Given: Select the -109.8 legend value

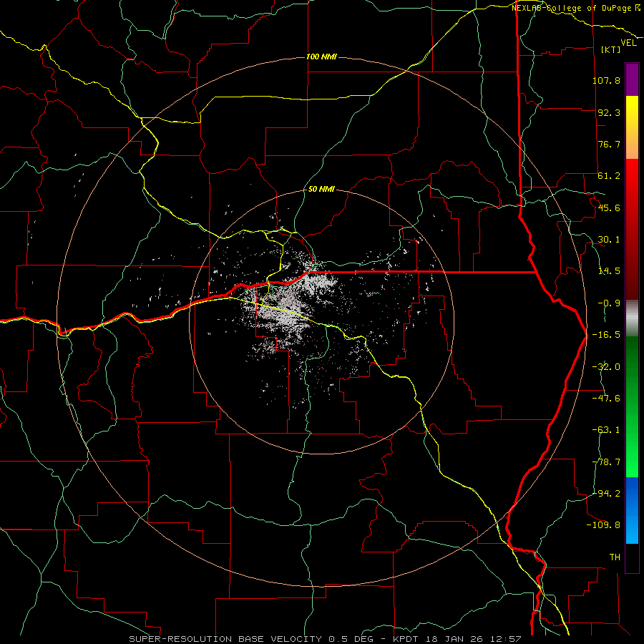Looking at the screenshot, I should (603, 525).
